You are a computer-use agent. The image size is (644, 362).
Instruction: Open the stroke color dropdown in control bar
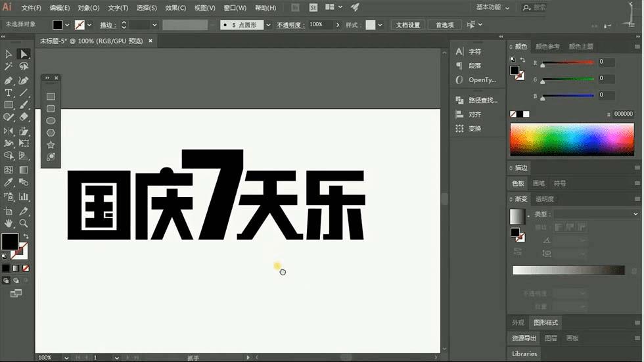(x=89, y=25)
